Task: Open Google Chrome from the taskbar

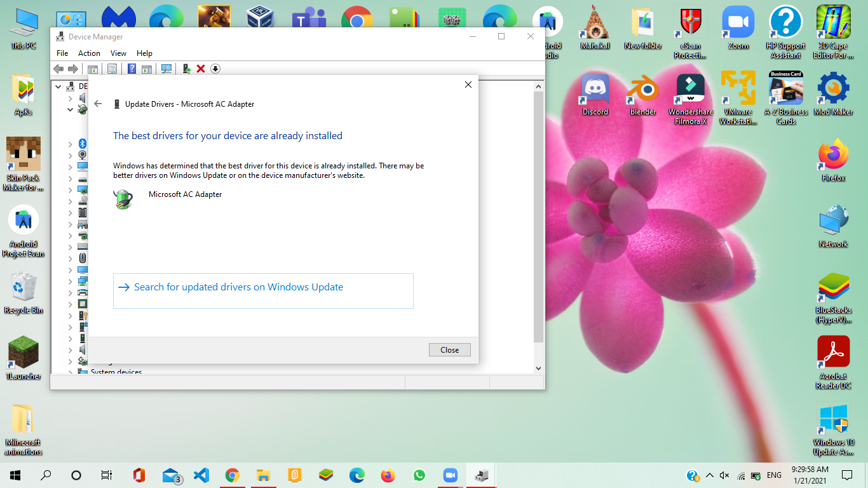Action: click(232, 475)
